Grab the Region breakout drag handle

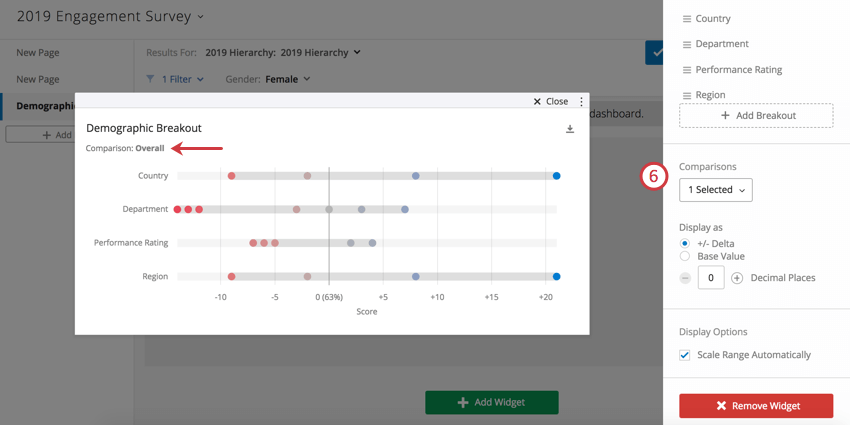pyautogui.click(x=686, y=95)
